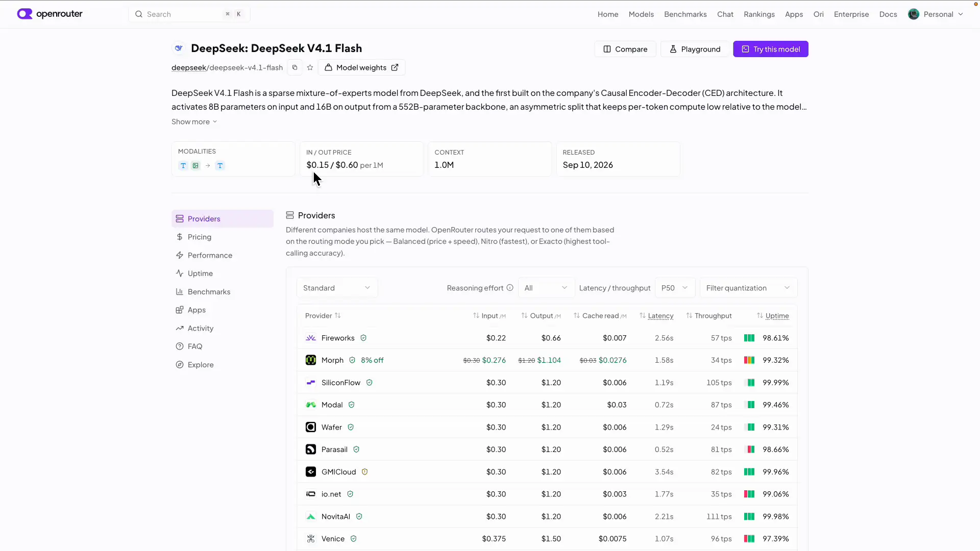Click the text output modality icon

[x=220, y=166]
